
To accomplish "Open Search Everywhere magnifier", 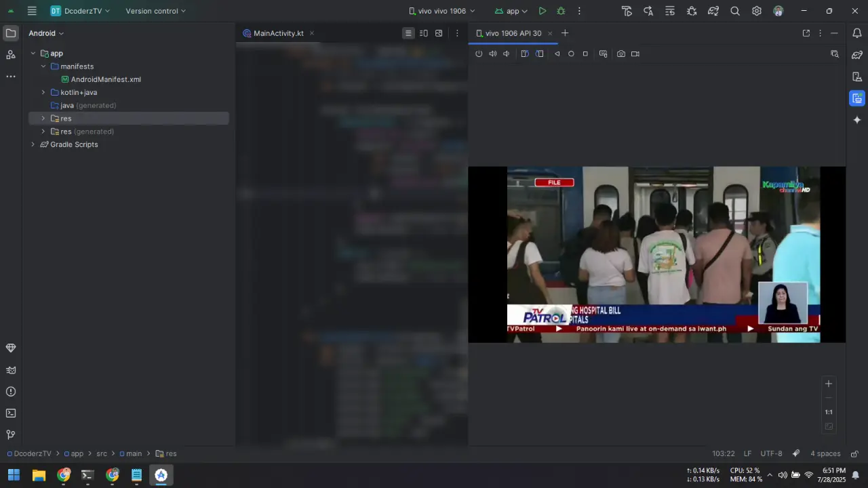I will point(735,11).
